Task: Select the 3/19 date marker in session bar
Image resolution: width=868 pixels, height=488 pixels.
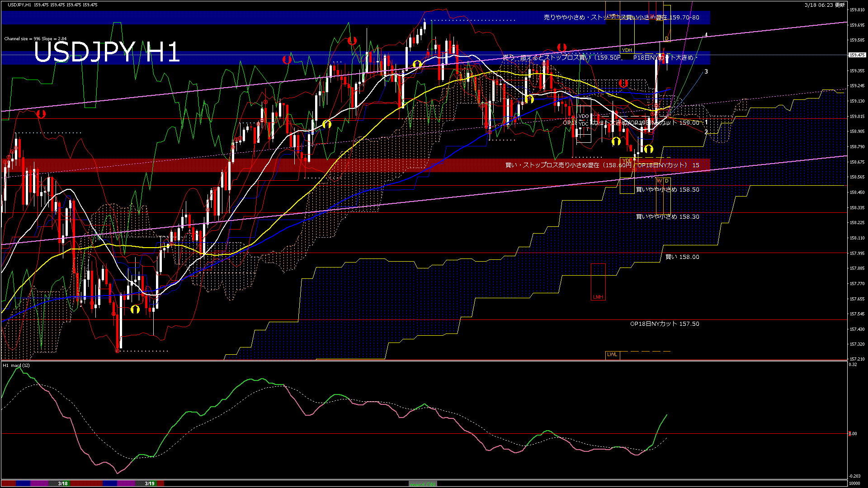Action: (x=150, y=483)
